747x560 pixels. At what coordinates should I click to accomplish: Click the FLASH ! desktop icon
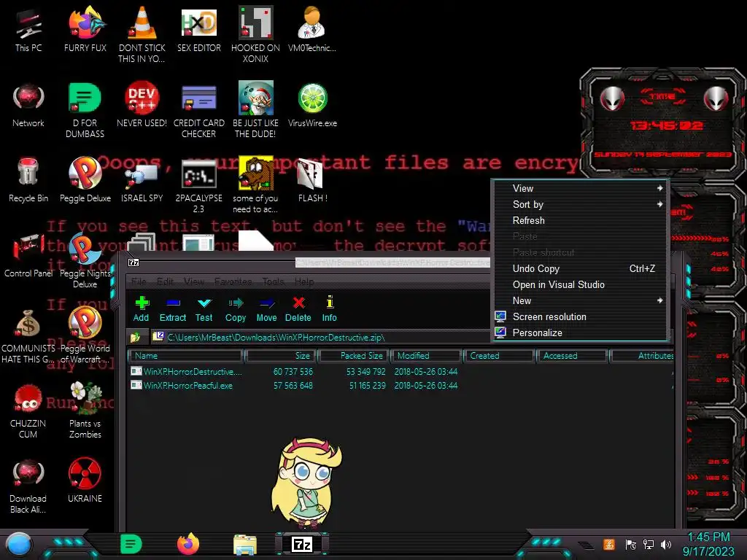[x=312, y=180]
